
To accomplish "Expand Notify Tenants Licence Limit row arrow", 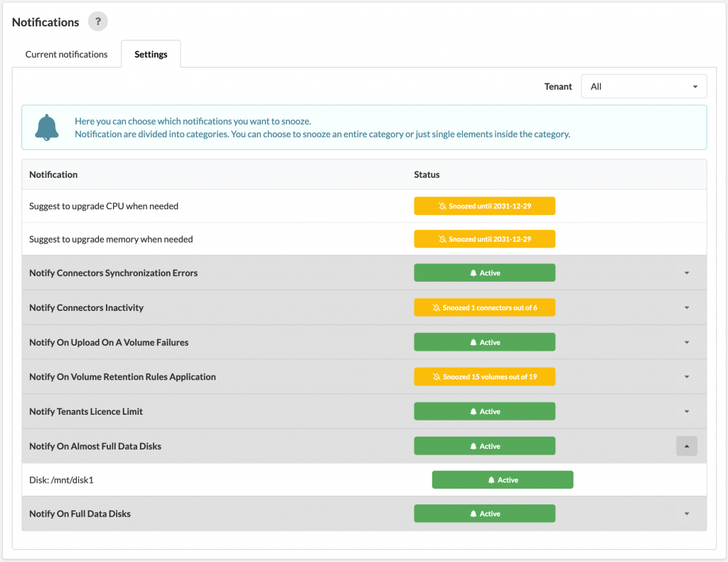I will coord(687,411).
